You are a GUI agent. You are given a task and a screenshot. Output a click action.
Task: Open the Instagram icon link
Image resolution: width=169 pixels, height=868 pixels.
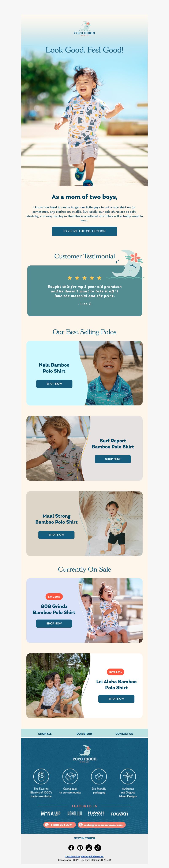click(x=89, y=848)
